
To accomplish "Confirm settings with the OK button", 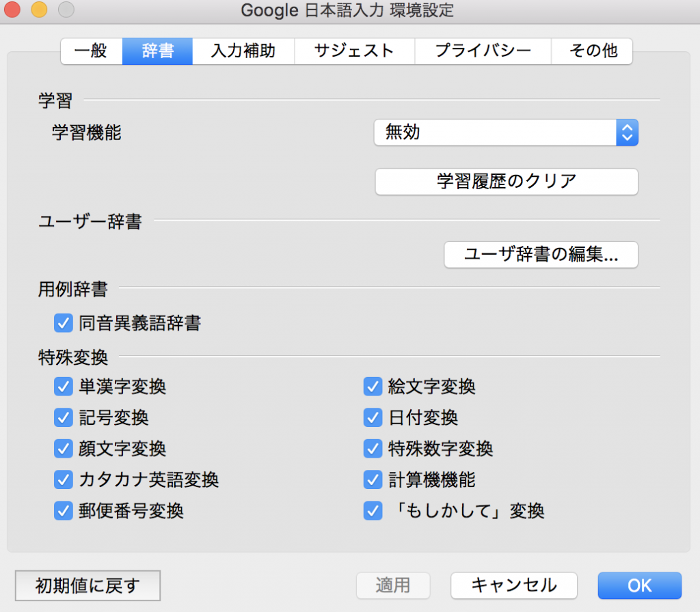I will point(639,585).
